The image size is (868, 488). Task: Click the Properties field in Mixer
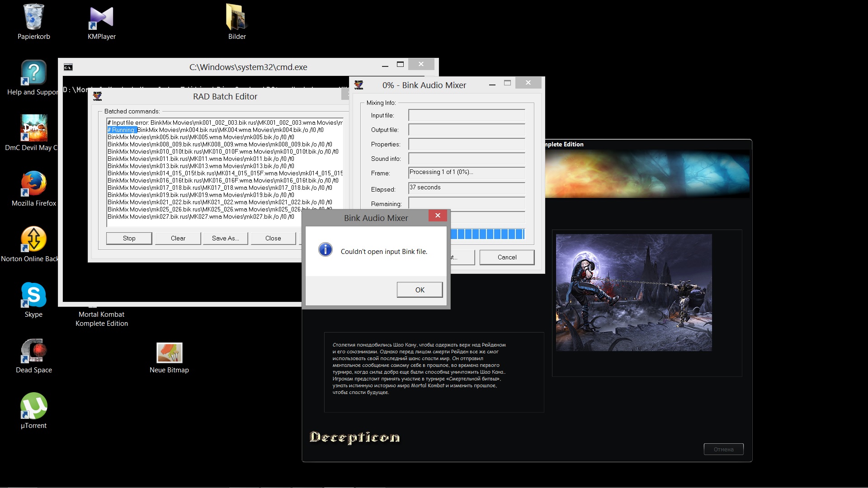[467, 144]
